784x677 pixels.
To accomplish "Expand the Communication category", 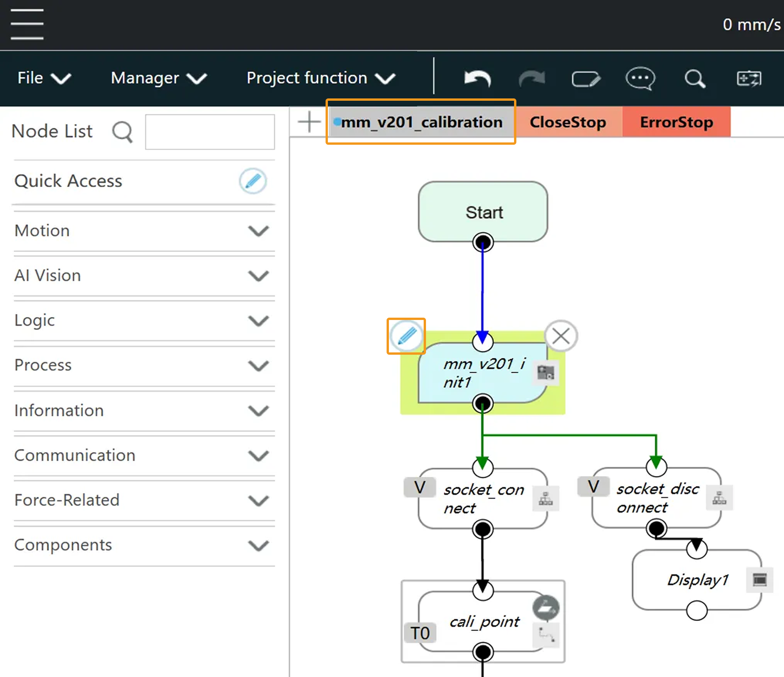I will [258, 455].
